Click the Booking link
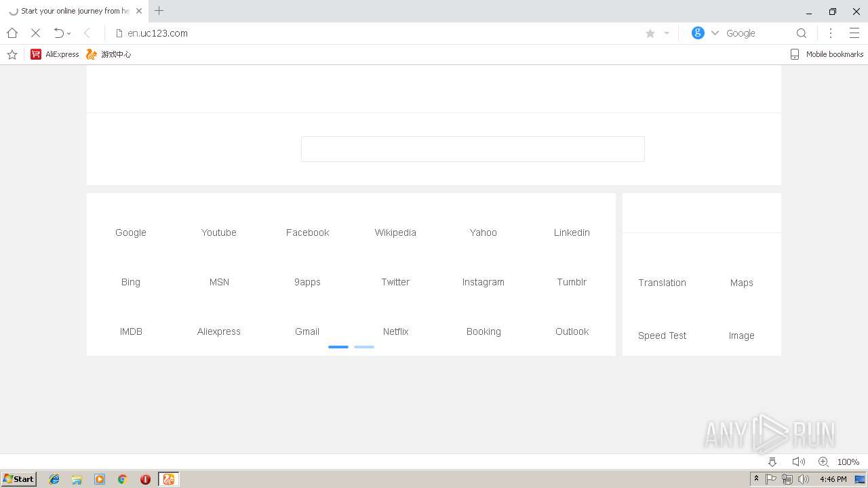The width and height of the screenshot is (868, 488). click(x=484, y=331)
